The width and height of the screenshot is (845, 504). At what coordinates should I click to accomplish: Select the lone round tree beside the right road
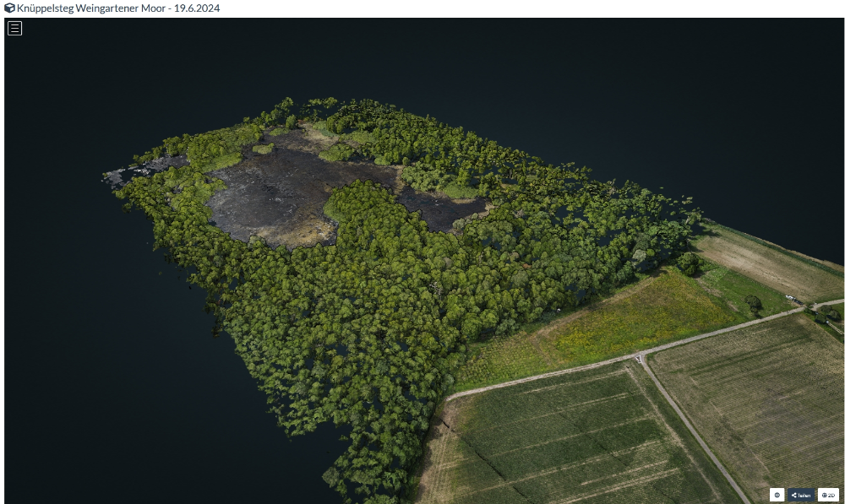(753, 302)
